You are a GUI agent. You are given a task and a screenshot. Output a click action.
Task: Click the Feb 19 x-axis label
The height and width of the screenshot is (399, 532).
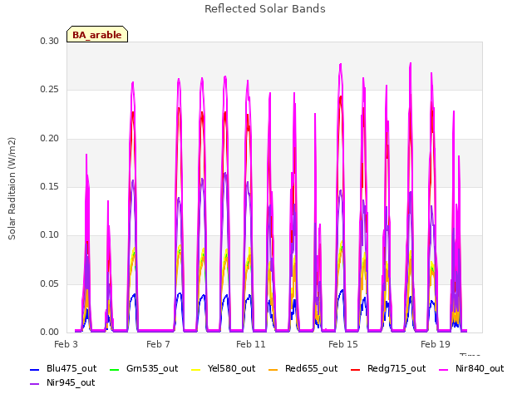[x=436, y=344]
